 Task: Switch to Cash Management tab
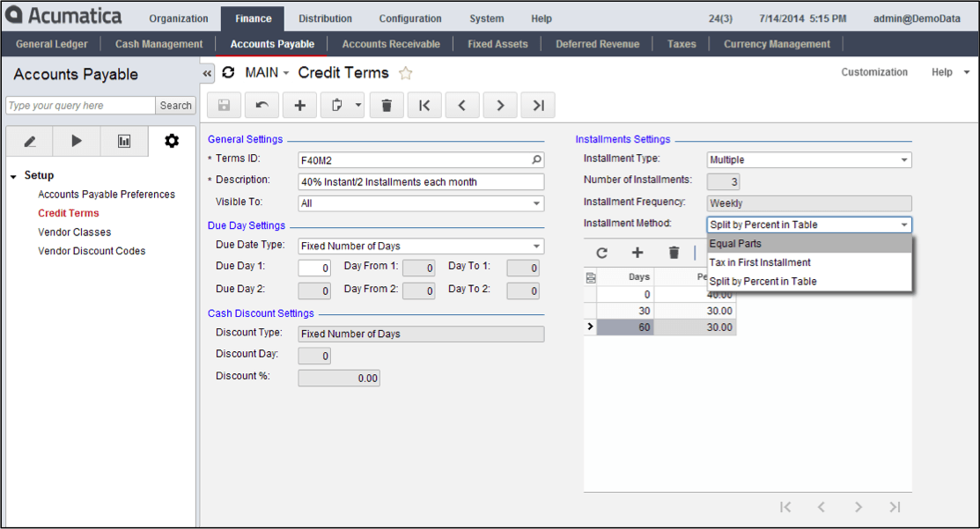click(158, 44)
